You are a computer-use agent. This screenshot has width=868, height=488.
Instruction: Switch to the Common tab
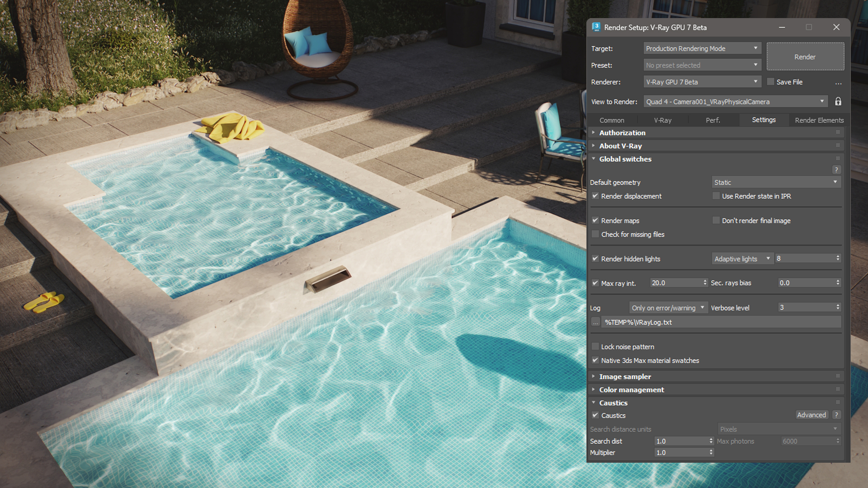(612, 120)
